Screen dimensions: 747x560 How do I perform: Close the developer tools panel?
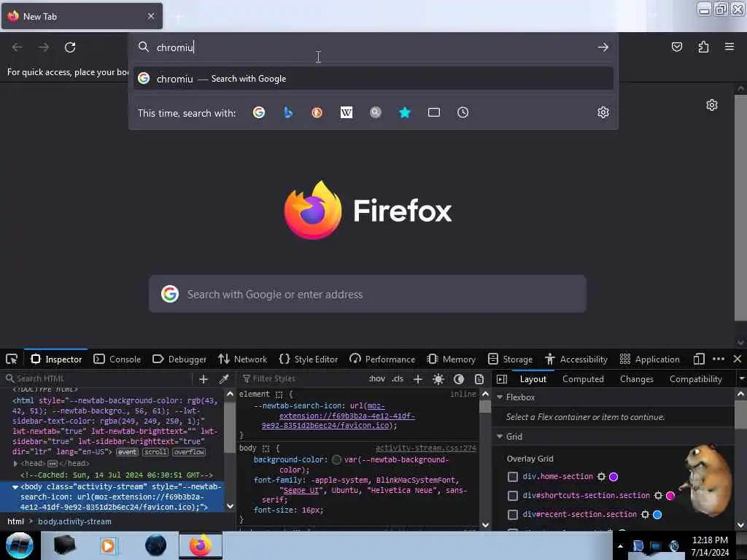(738, 359)
